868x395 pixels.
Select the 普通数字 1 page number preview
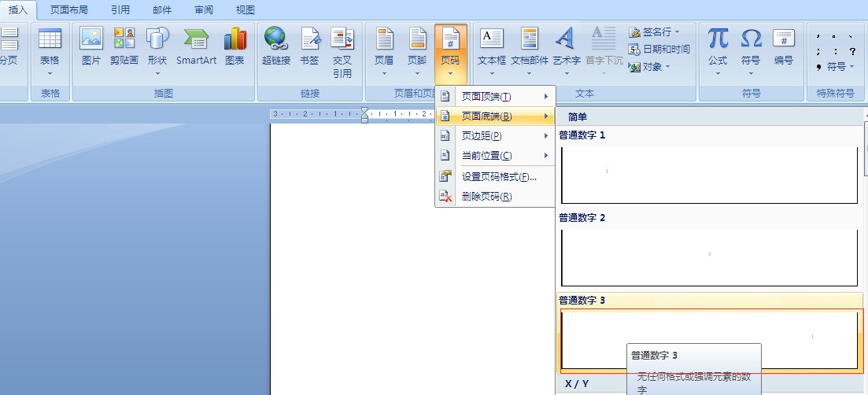point(708,174)
